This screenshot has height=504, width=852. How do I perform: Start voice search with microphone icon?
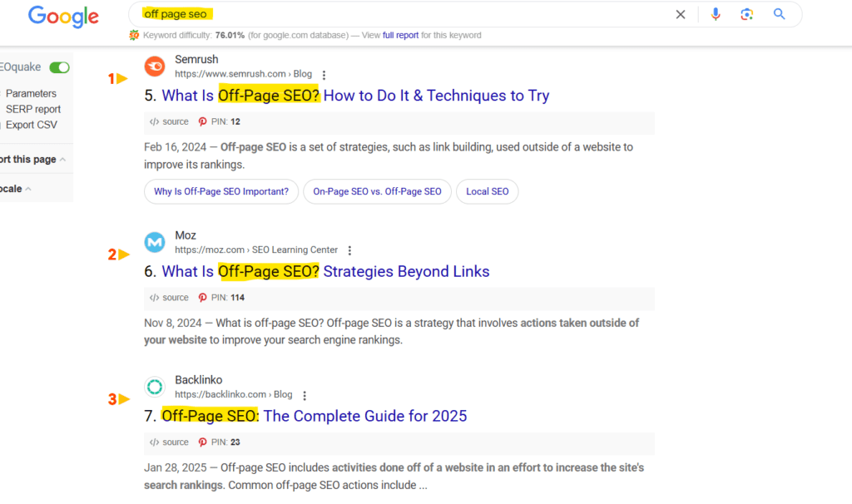click(716, 14)
